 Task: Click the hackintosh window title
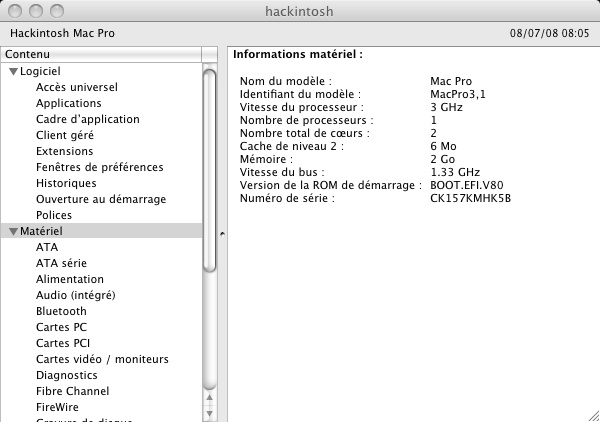299,11
